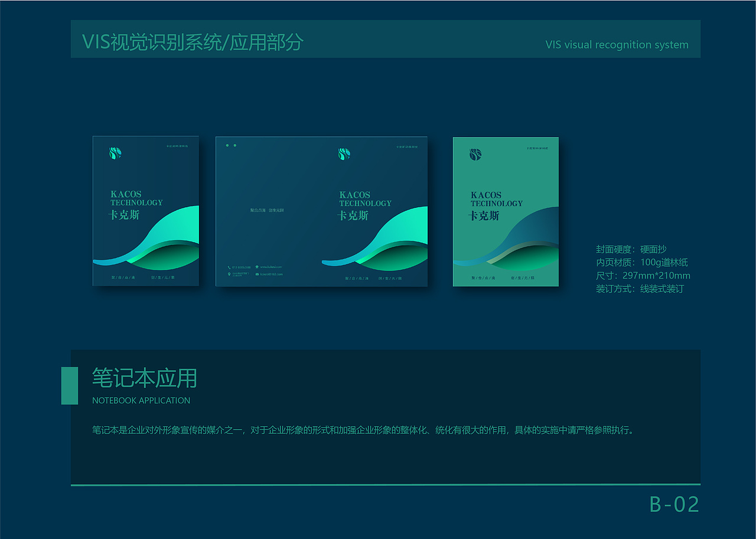Screen dimensions: 756x539
Task: Click the green accent bar beside 笔记本应用 heading
Action: (69, 385)
